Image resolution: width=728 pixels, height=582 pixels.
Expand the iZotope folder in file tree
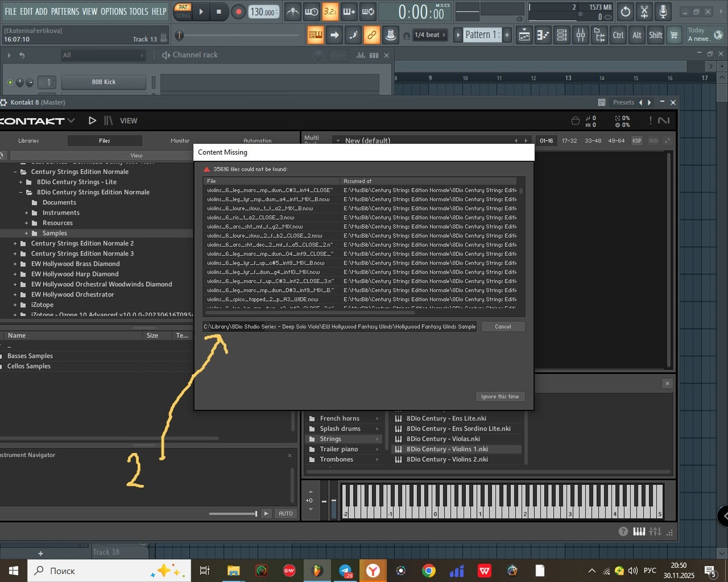pos(15,305)
